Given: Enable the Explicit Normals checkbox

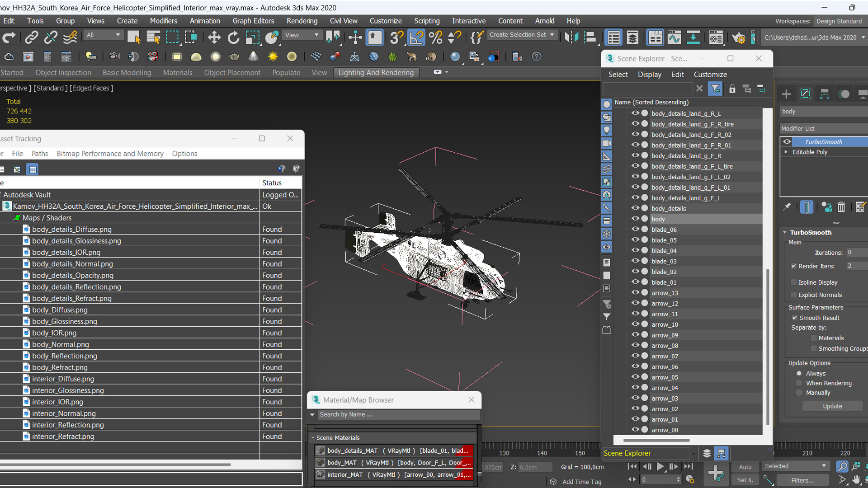Looking at the screenshot, I should (x=793, y=295).
